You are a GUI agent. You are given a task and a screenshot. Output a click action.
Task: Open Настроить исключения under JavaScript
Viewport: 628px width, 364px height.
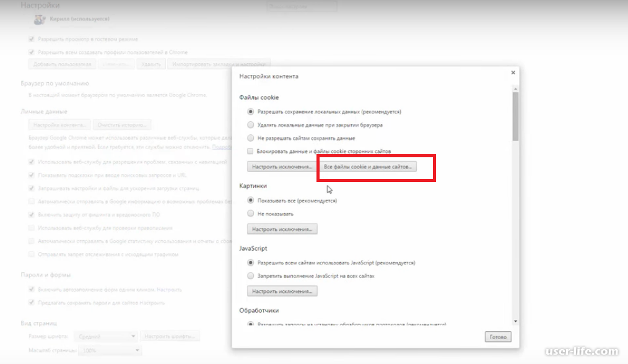[x=282, y=291]
